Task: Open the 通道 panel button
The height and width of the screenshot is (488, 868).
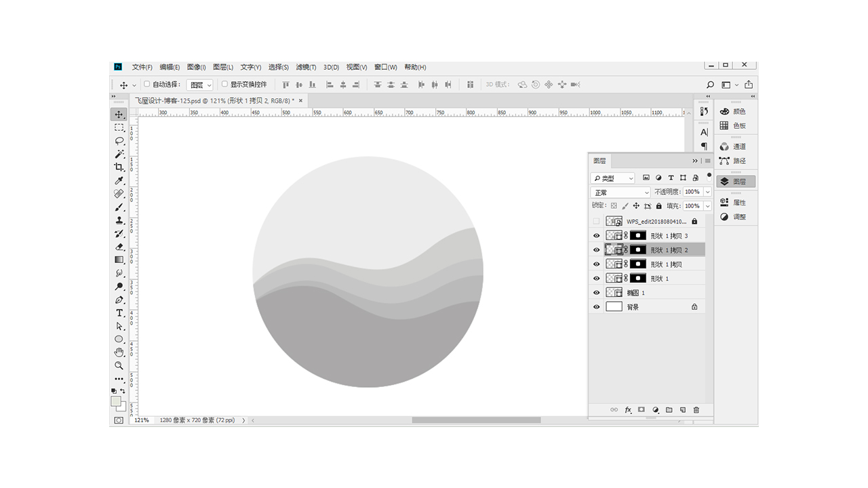Action: point(732,146)
